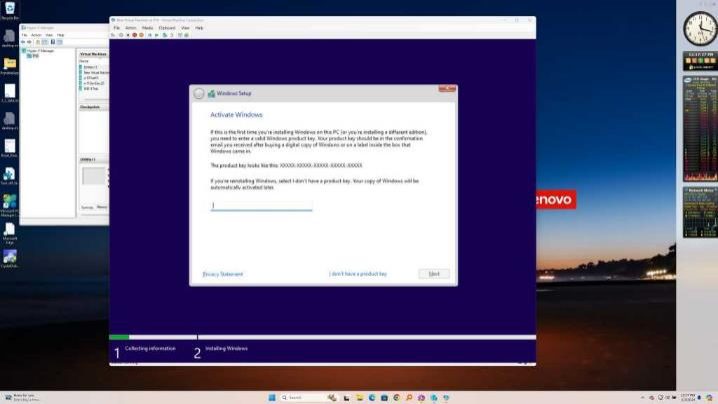Click the Back arrow in Hyper-V Manager toolbar
This screenshot has width=718, height=404.
click(23, 42)
